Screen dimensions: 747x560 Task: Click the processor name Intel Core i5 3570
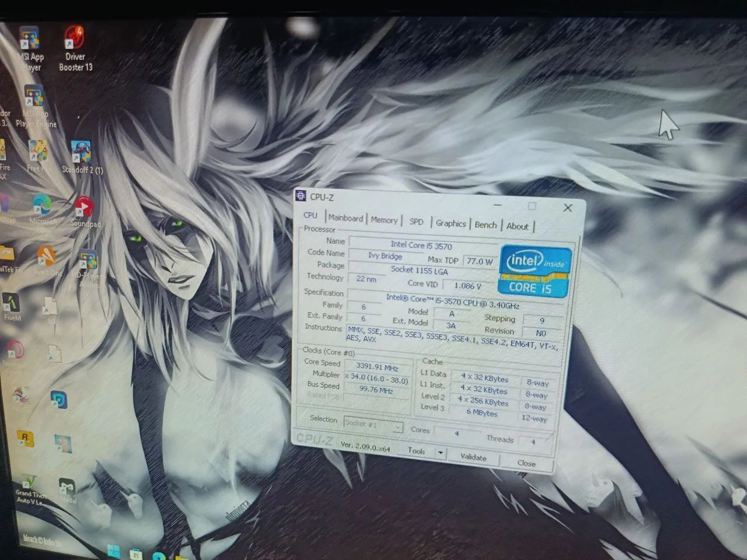pos(421,246)
